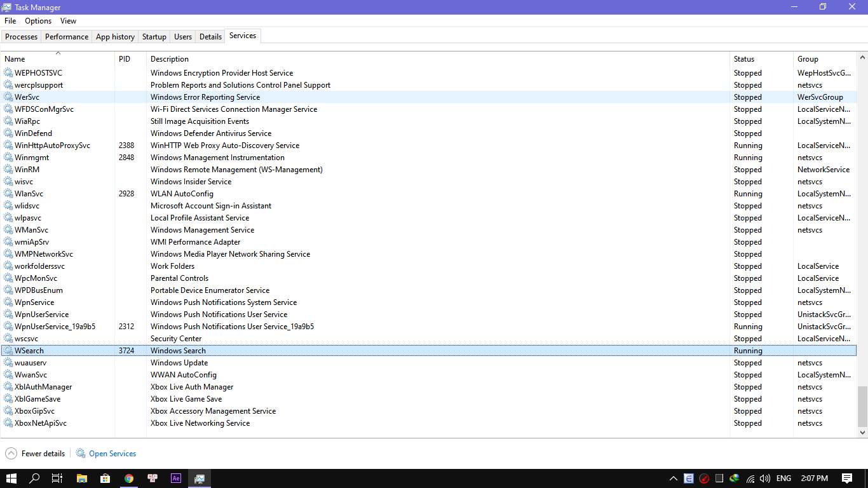Switch to the Users tab
This screenshot has width=868, height=488.
[183, 37]
